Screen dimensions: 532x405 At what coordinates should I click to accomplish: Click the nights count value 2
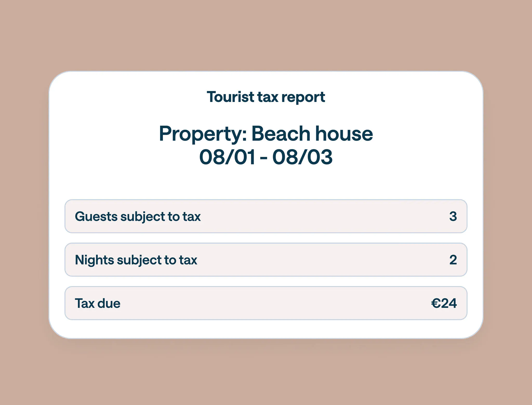pyautogui.click(x=453, y=260)
